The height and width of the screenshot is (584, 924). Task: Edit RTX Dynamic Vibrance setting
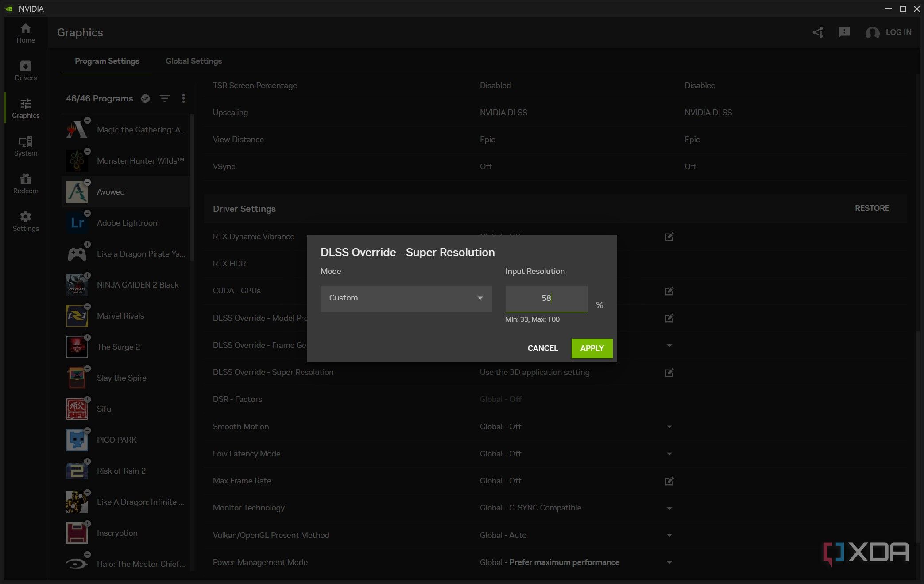point(669,237)
